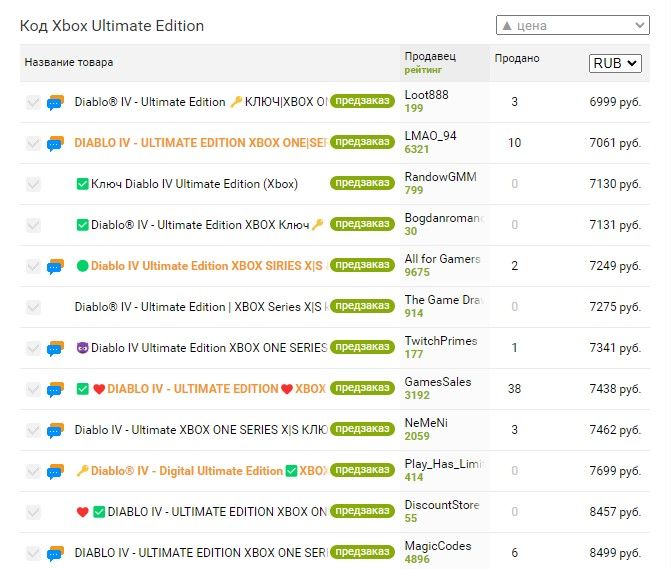671x569 pixels.
Task: Toggle checkbox in DiscountStore 8457 руб. row
Action: 33,512
